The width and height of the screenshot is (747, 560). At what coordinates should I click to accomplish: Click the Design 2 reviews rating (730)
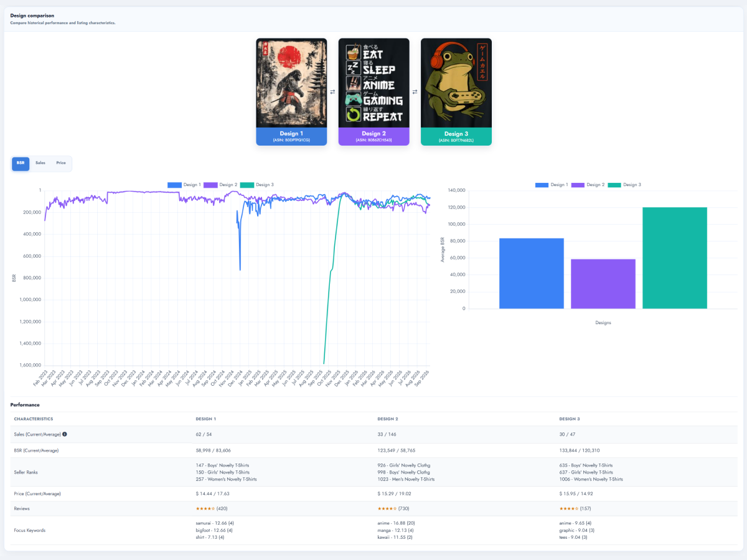coord(395,508)
